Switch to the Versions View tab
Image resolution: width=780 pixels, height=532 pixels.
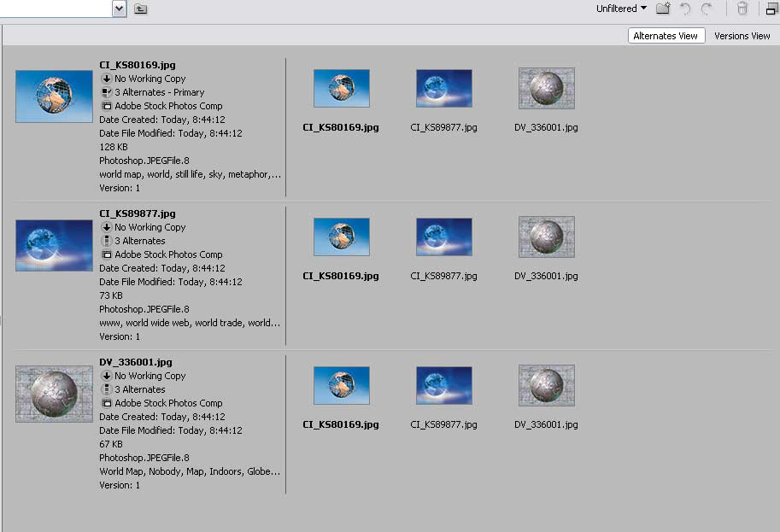tap(742, 36)
